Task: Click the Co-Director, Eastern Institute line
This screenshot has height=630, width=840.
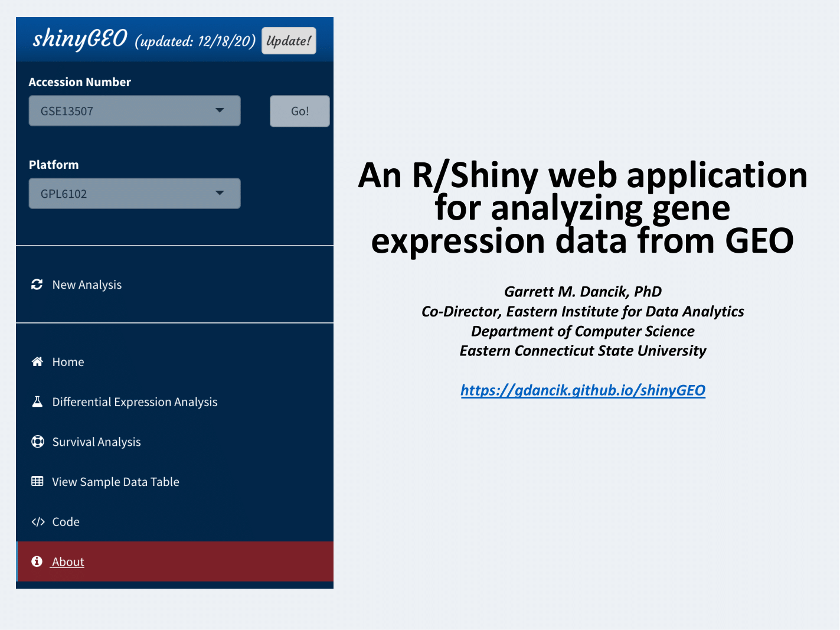Action: point(583,311)
